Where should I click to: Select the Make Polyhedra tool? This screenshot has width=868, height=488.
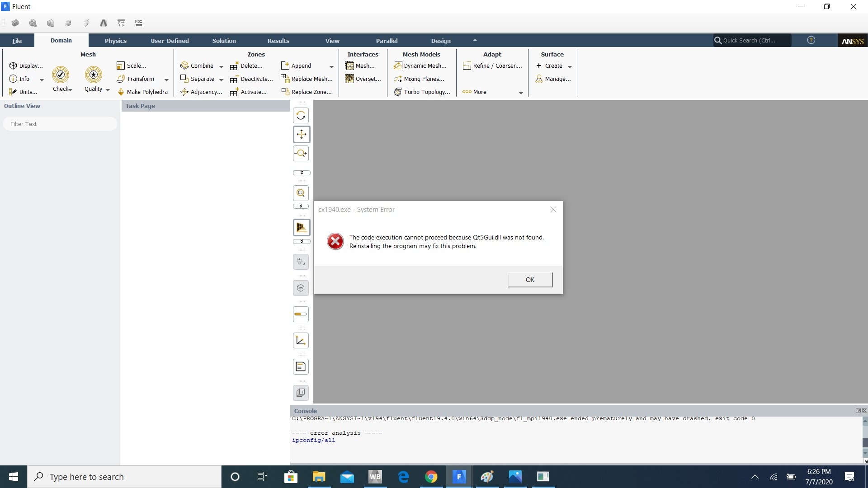(142, 92)
